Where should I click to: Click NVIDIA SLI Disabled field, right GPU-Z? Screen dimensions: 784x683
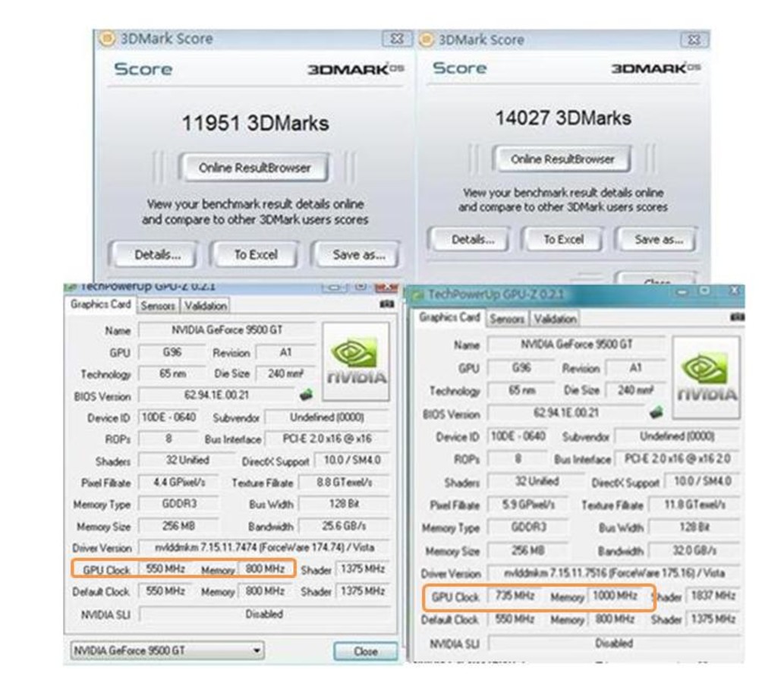(614, 643)
